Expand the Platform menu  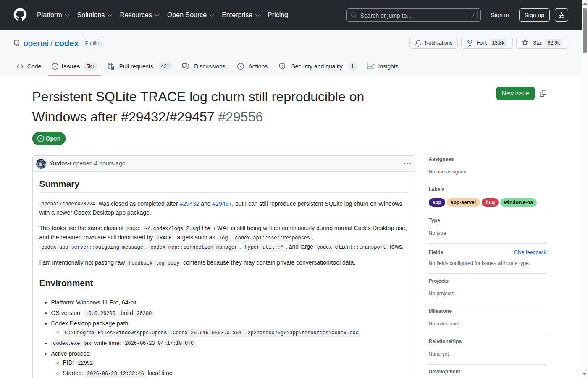click(x=53, y=15)
